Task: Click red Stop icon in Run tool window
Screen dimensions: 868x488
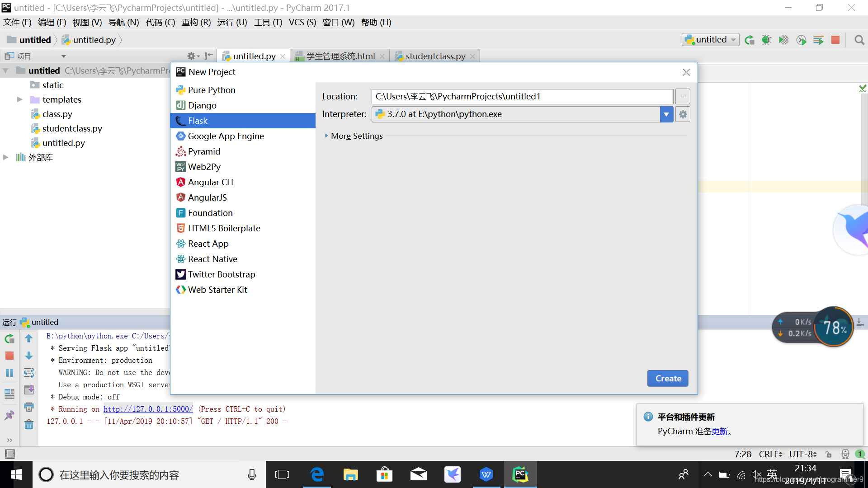Action: point(9,356)
